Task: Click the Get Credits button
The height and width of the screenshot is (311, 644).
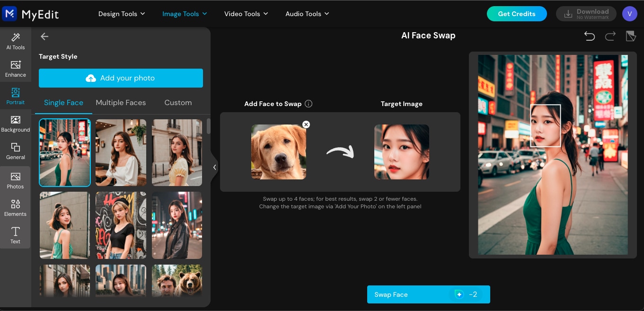Action: (x=517, y=14)
